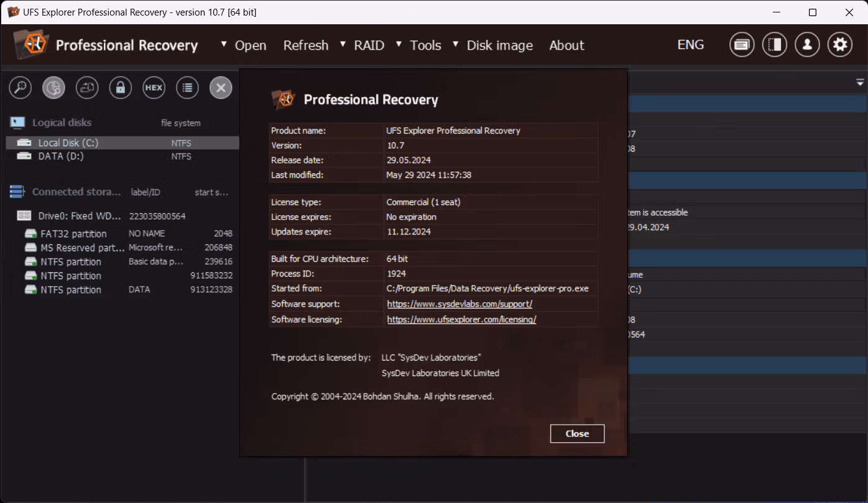Click the magnifier search icon in left toolbar
This screenshot has height=503, width=868.
tap(21, 88)
